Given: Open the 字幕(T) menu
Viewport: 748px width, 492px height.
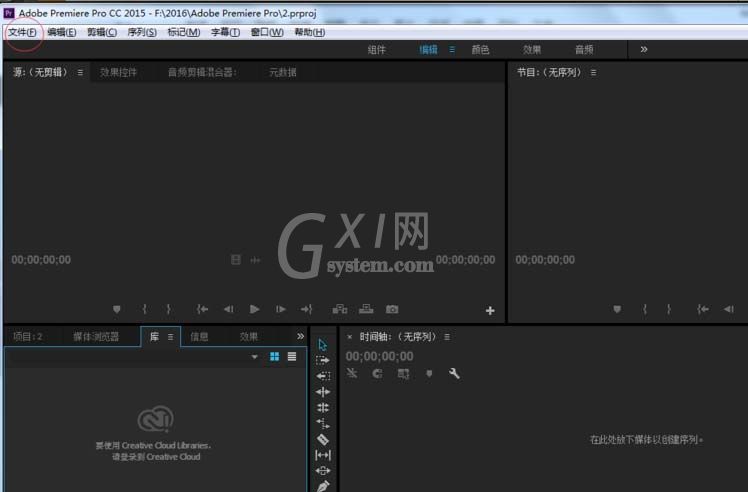Looking at the screenshot, I should point(225,32).
